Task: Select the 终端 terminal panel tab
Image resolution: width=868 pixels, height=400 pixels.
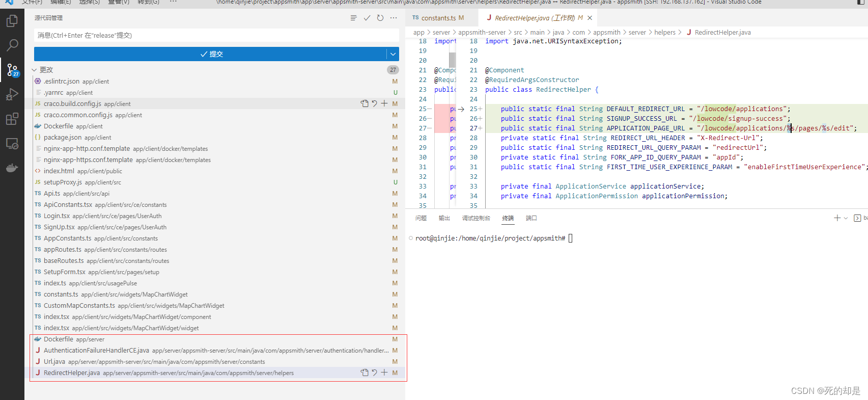Action: (x=508, y=218)
